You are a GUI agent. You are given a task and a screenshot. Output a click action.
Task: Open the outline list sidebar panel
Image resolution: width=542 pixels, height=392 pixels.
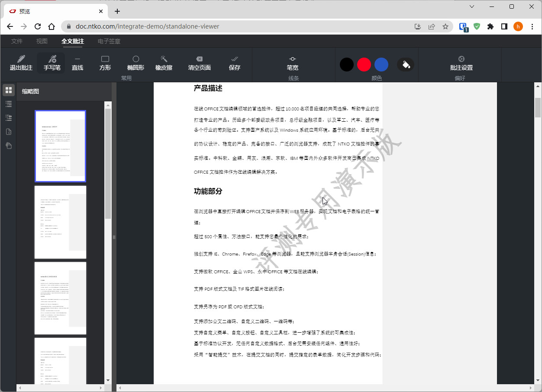[9, 104]
